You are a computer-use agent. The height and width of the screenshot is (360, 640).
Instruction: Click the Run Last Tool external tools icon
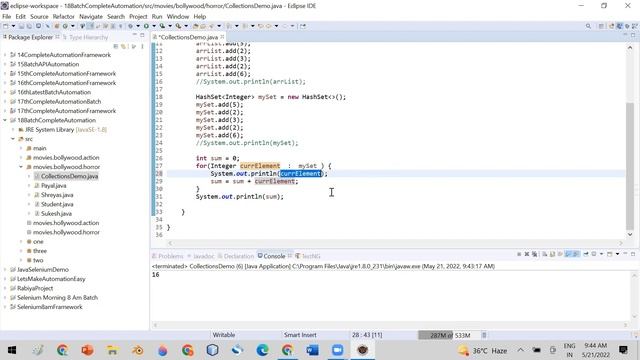tap(178, 26)
